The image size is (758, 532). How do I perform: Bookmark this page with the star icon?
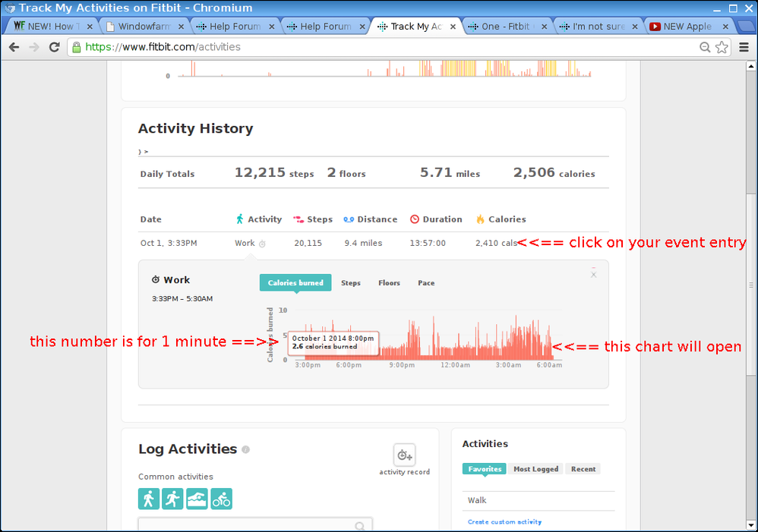click(722, 47)
